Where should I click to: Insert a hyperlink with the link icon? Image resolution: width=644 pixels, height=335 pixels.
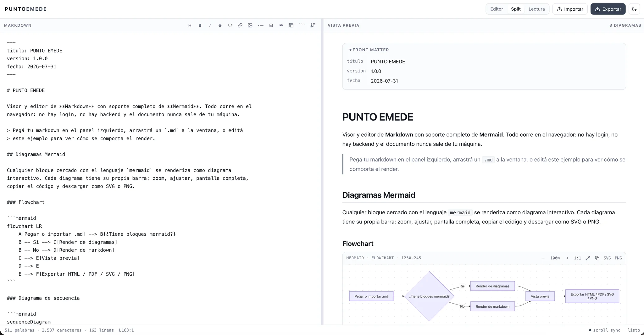[240, 25]
